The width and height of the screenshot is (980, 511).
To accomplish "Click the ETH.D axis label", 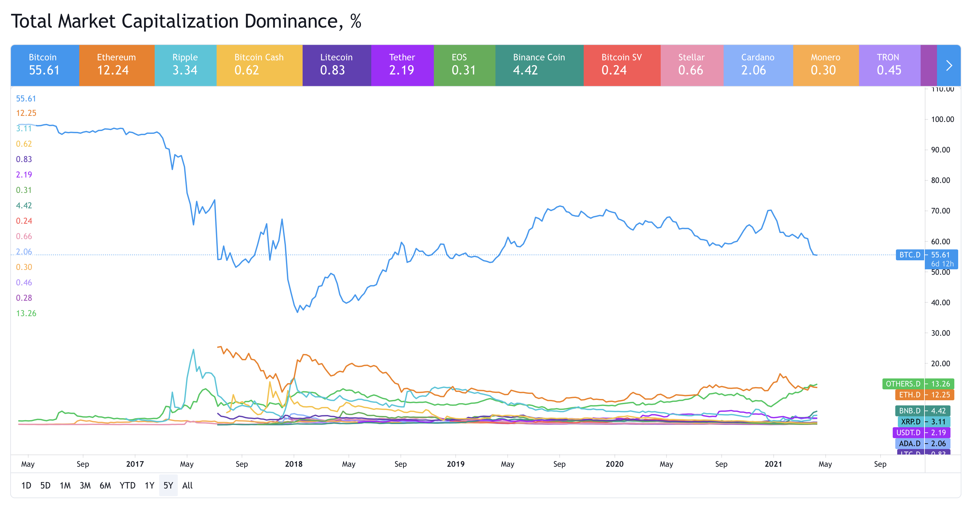I will pos(910,395).
